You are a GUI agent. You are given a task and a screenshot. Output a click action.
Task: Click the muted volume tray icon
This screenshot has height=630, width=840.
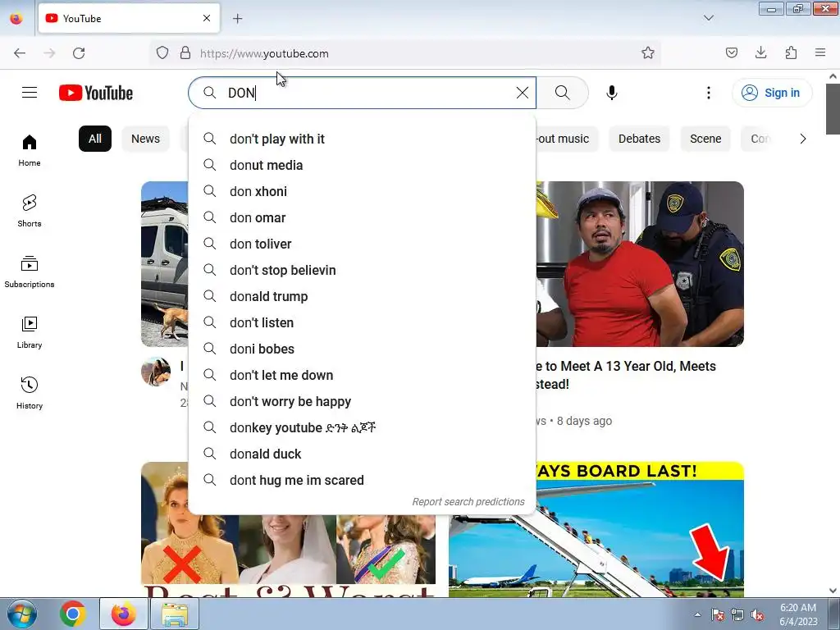757,614
